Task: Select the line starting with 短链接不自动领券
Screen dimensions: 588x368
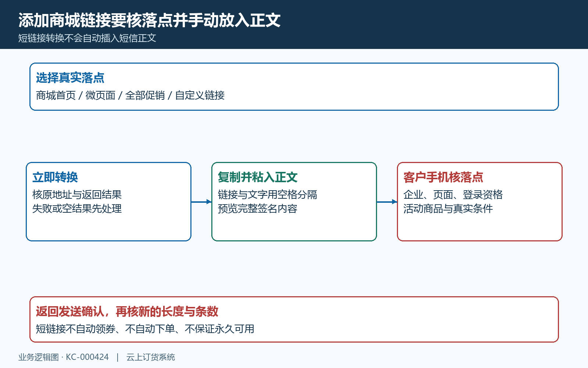Action: pos(145,329)
